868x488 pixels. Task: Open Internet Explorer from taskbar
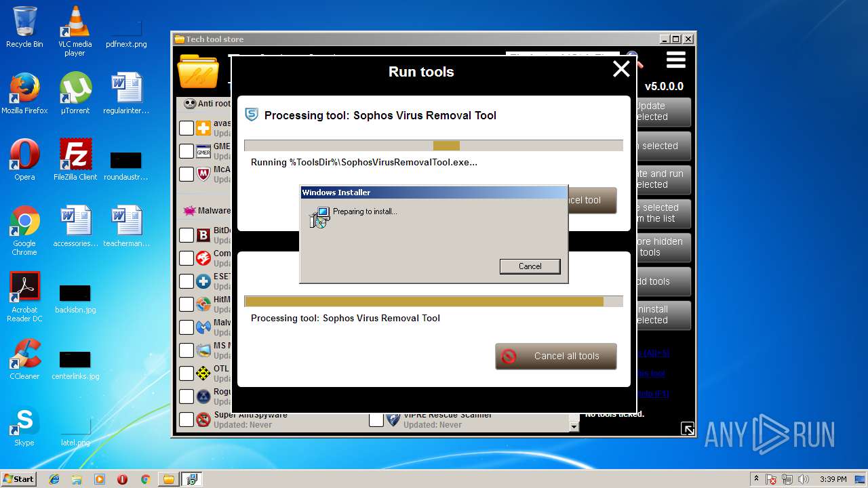point(54,479)
